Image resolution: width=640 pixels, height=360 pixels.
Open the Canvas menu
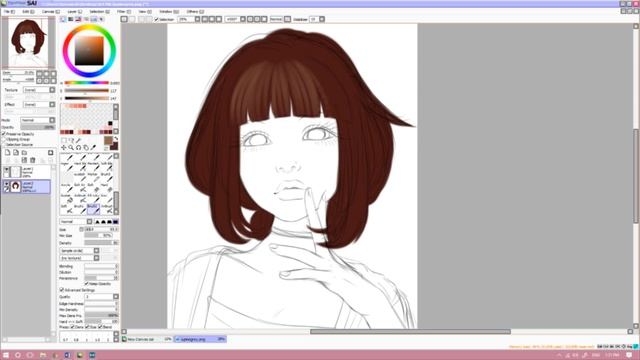coord(51,12)
